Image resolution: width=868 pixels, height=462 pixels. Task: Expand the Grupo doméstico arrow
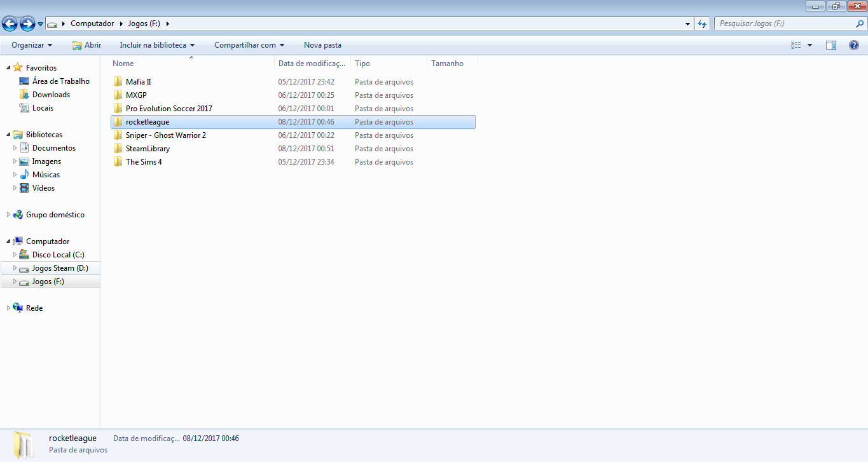pyautogui.click(x=8, y=215)
